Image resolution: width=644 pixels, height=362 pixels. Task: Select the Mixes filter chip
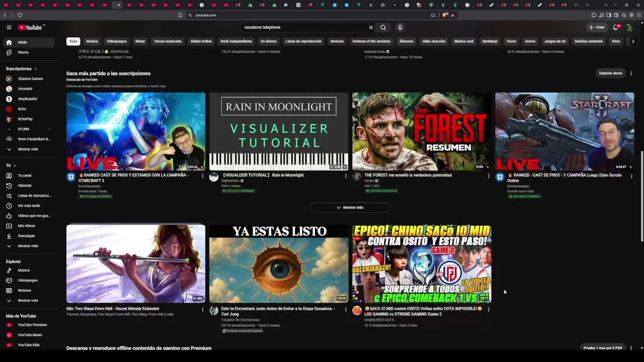[140, 41]
